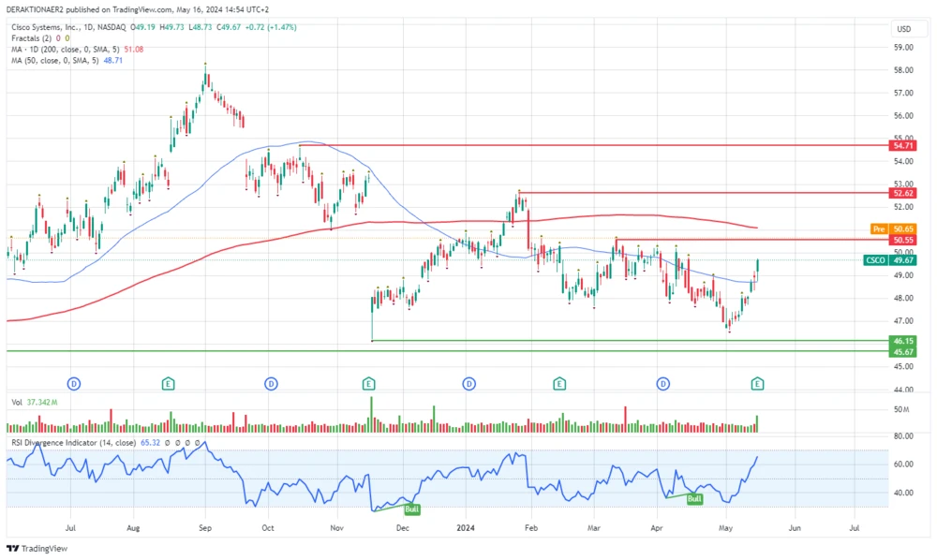Open the earnings marker below mid-November
Viewport: 937px width, 560px height.
(369, 383)
